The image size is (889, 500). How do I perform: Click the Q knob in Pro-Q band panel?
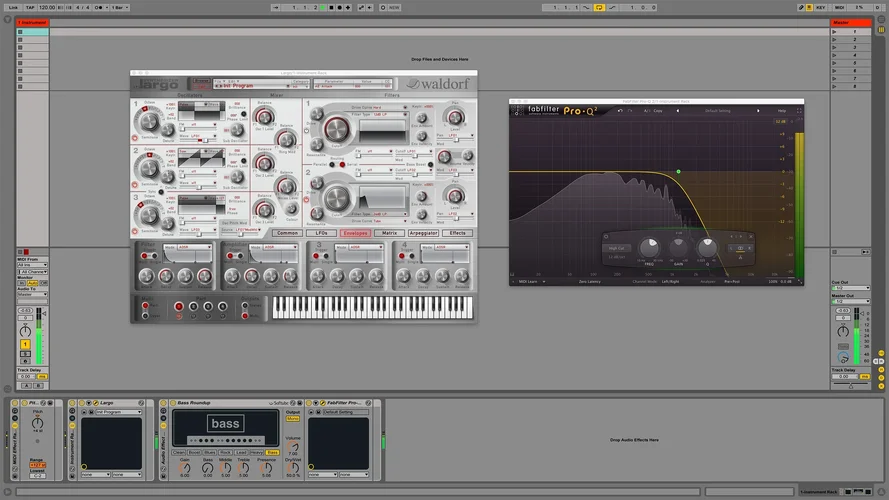[x=706, y=247]
